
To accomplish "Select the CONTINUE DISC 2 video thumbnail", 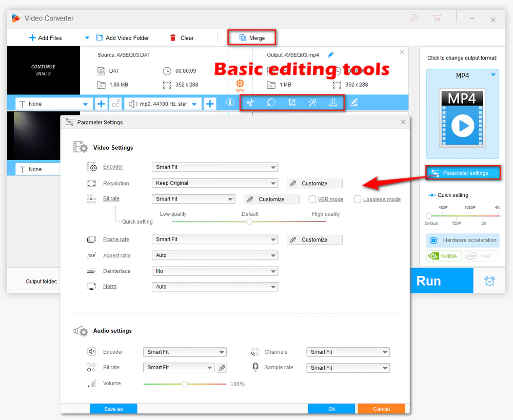I will pyautogui.click(x=44, y=70).
